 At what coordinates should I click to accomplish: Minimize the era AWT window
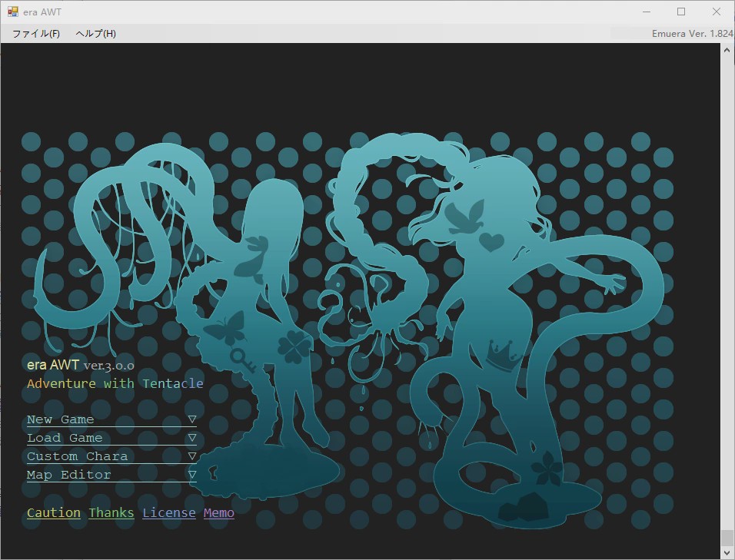click(646, 12)
